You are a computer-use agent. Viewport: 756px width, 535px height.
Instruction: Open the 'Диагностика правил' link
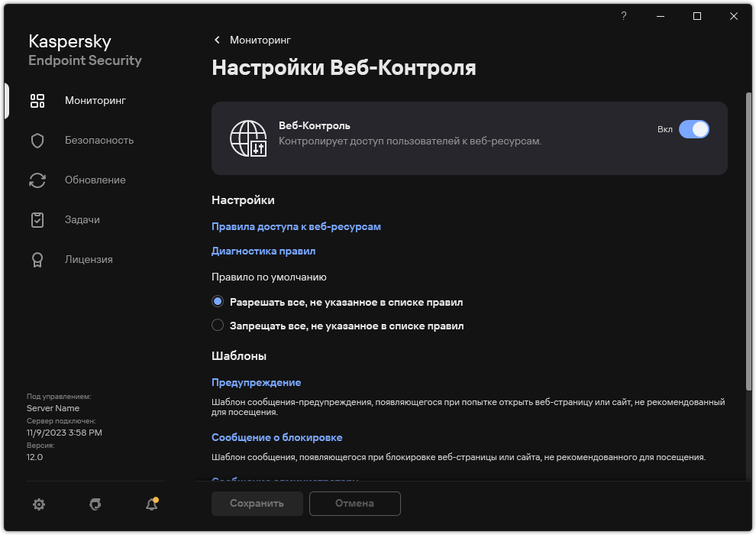[x=263, y=251]
